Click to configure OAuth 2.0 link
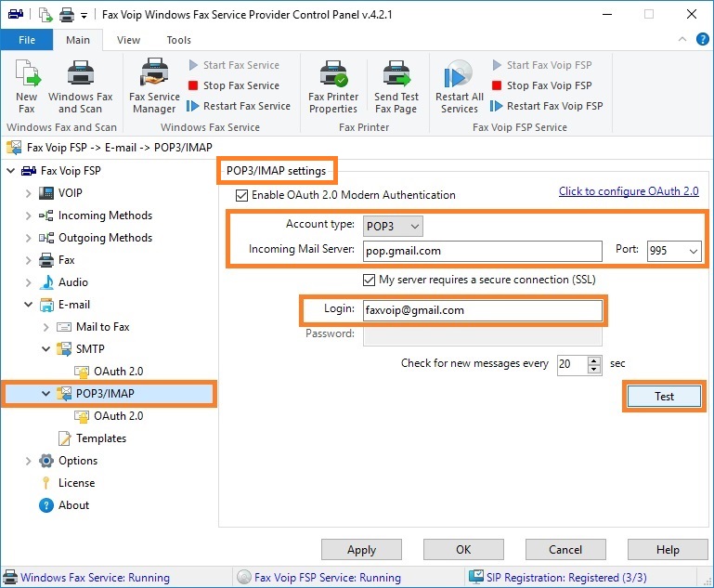This screenshot has width=714, height=588. (629, 191)
